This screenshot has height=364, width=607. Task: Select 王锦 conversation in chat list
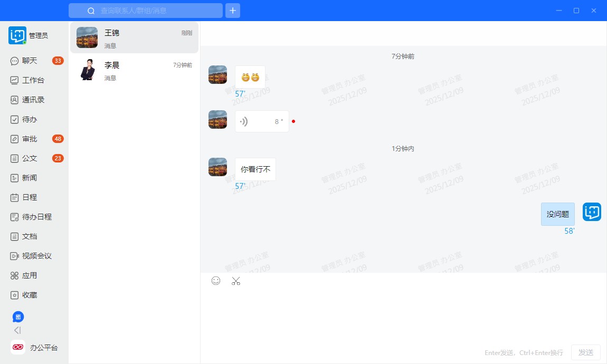134,37
